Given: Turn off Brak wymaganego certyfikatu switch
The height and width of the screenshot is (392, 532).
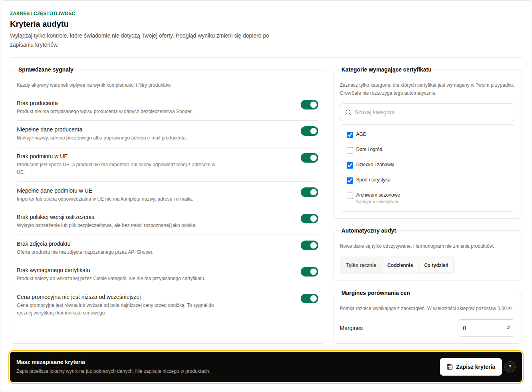Looking at the screenshot, I should (310, 272).
